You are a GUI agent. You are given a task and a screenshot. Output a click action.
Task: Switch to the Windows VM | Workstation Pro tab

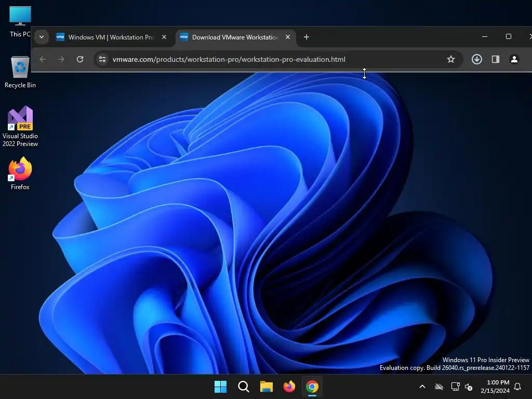coord(111,37)
